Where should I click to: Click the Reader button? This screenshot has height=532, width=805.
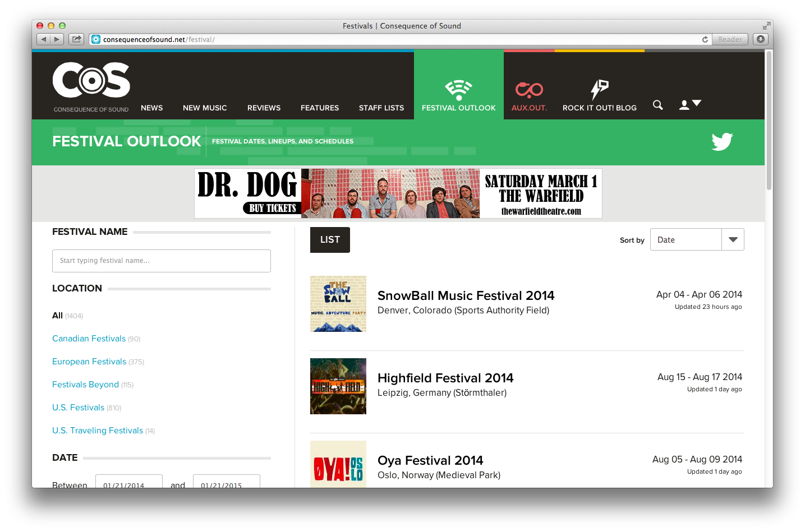point(730,39)
